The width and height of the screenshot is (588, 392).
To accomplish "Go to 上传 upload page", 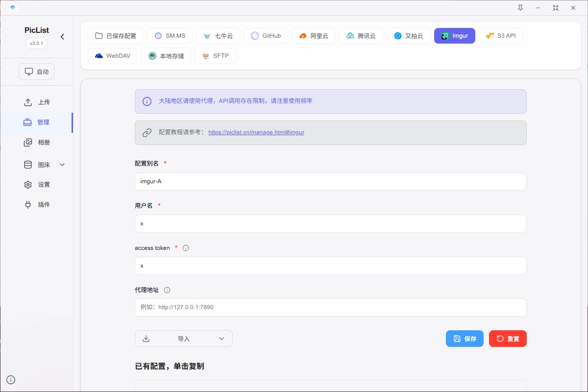I will click(37, 102).
